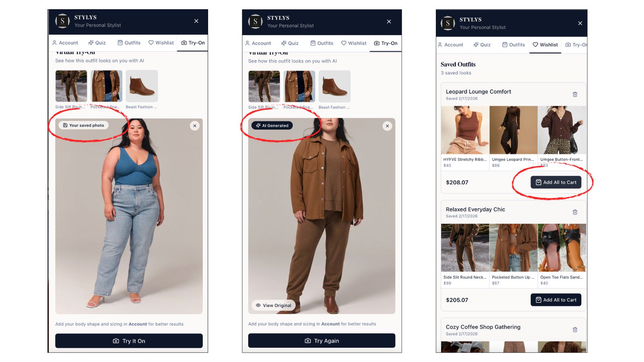The width and height of the screenshot is (644, 362).
Task: Select Pocketed jacket thumbnail in Try It On panel
Action: coord(106,86)
